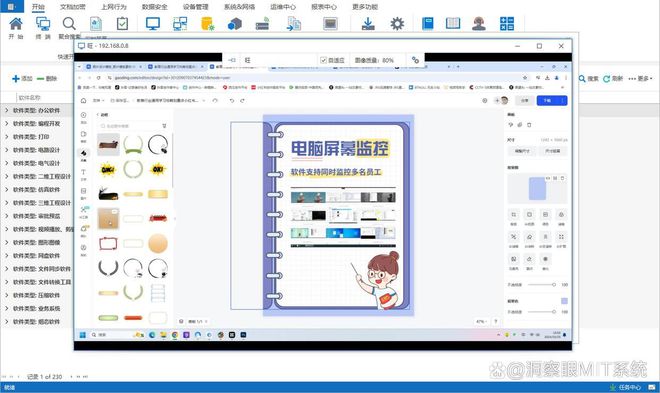Toggle the 自适应 checkbox
This screenshot has width=660, height=393.
(x=323, y=60)
